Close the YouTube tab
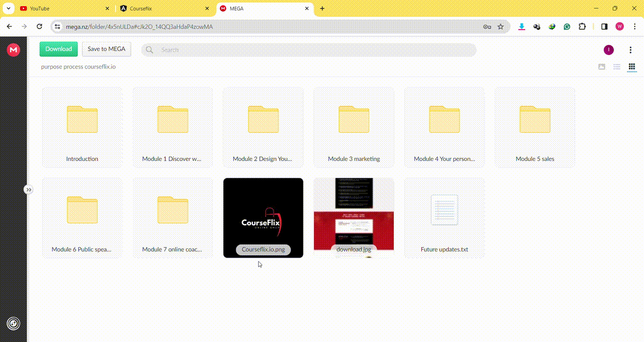This screenshot has width=644, height=342. click(108, 8)
